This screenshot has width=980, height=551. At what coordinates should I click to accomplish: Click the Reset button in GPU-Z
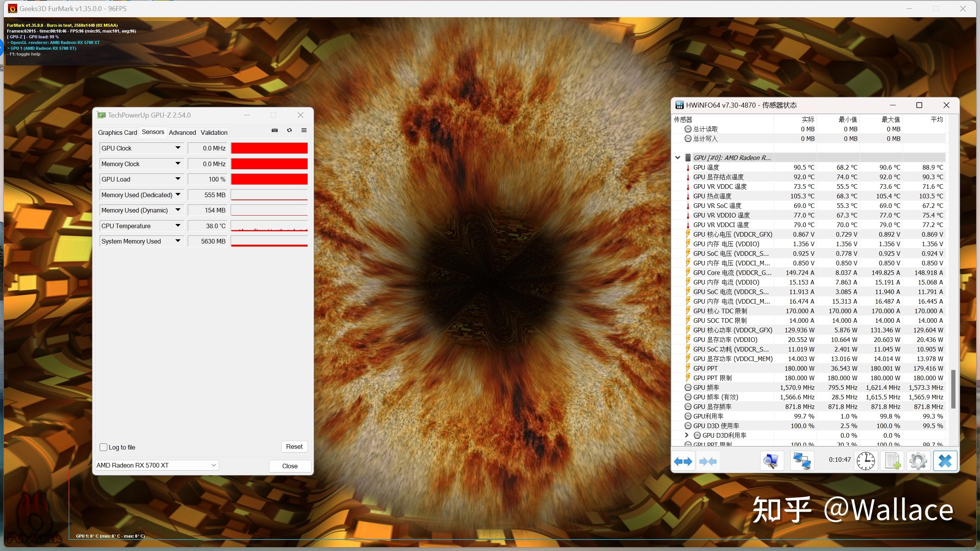tap(294, 446)
